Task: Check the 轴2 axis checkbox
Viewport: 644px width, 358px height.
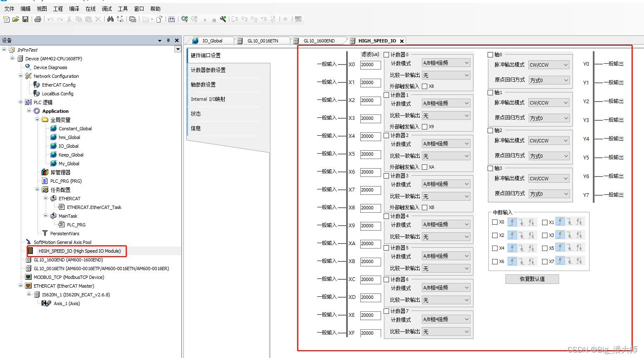Action: pyautogui.click(x=490, y=130)
